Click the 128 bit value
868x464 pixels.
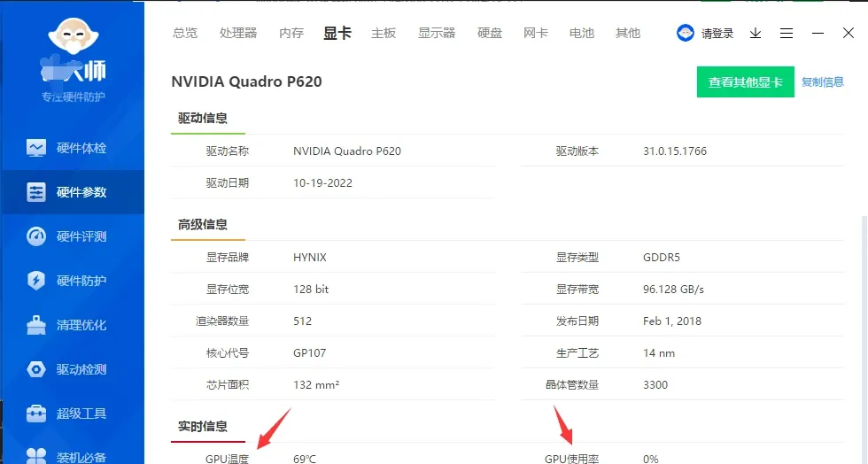(x=311, y=289)
